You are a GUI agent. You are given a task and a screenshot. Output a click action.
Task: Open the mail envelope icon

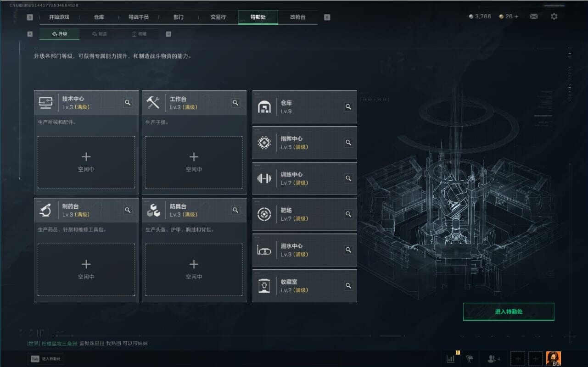[x=533, y=17]
